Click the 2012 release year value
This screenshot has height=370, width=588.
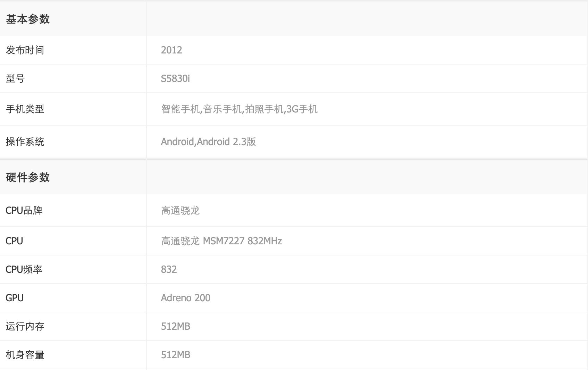[171, 50]
